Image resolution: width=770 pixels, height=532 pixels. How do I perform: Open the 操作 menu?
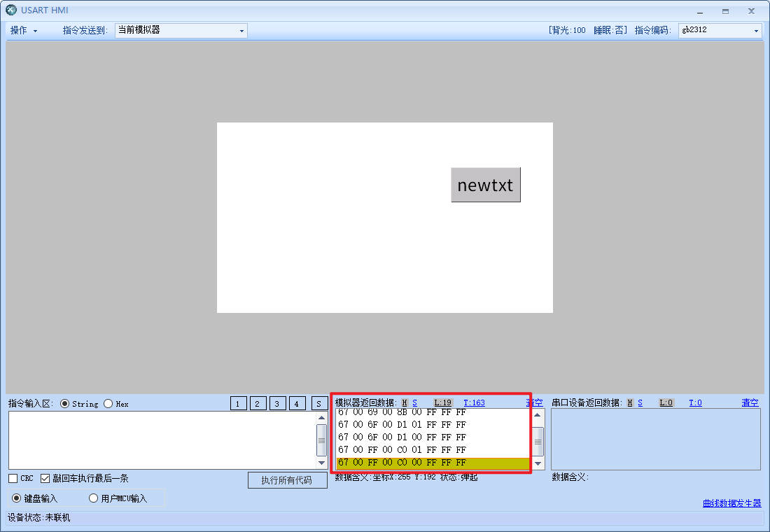[x=23, y=31]
